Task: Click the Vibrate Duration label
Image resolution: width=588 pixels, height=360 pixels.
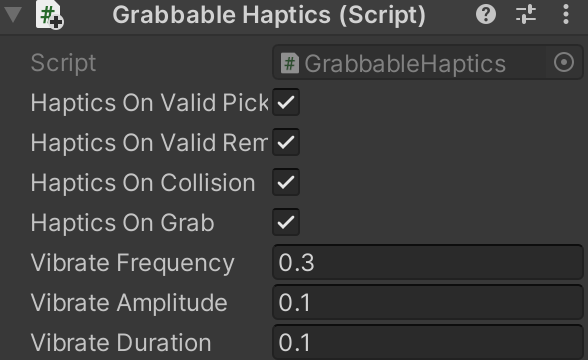Action: point(121,342)
